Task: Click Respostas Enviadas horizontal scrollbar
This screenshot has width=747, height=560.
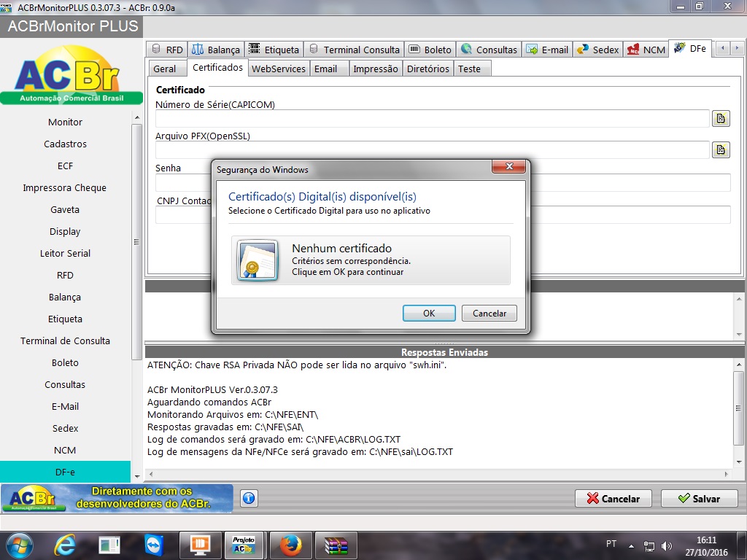Action: coord(438,474)
